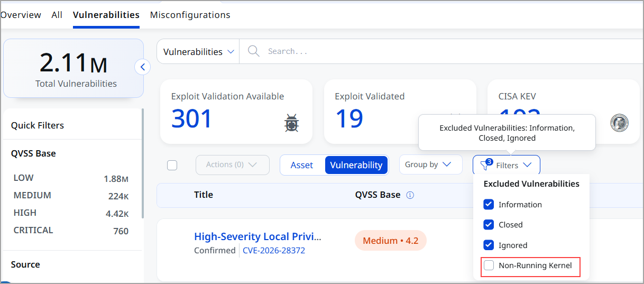Click the Confirmed status text
The image size is (644, 284).
coord(215,251)
